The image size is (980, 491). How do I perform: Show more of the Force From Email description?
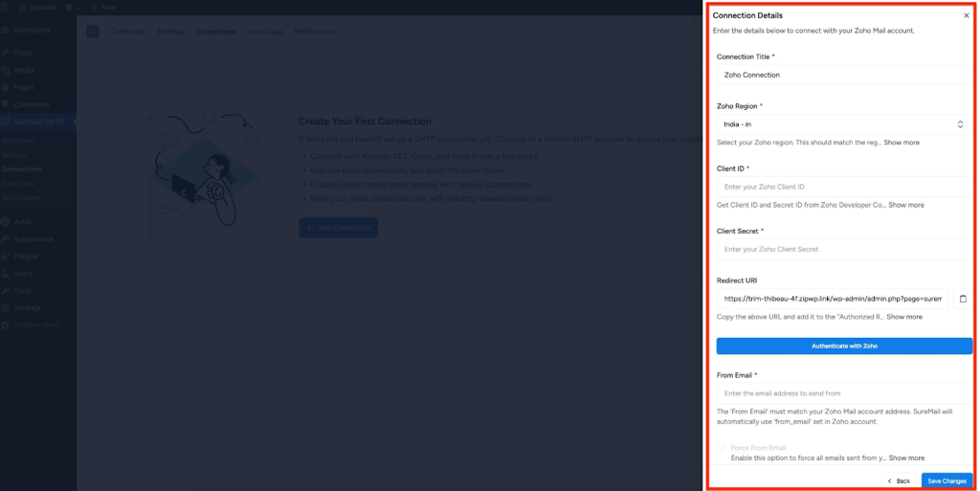906,458
